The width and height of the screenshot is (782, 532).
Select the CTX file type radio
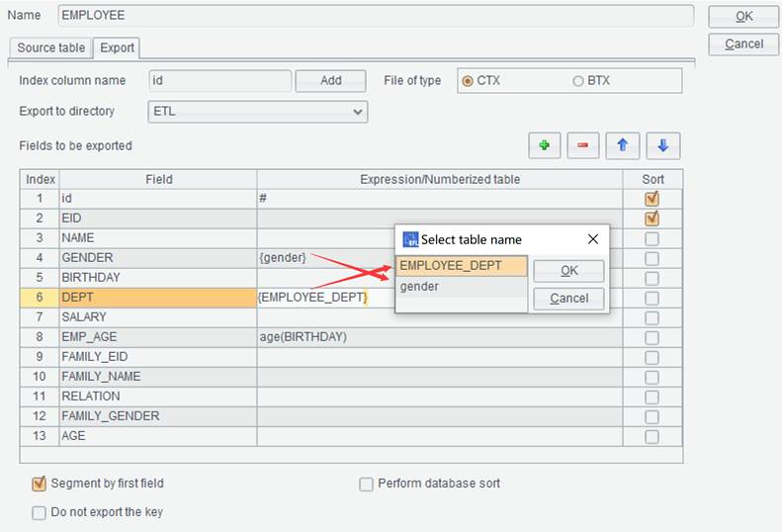(468, 81)
